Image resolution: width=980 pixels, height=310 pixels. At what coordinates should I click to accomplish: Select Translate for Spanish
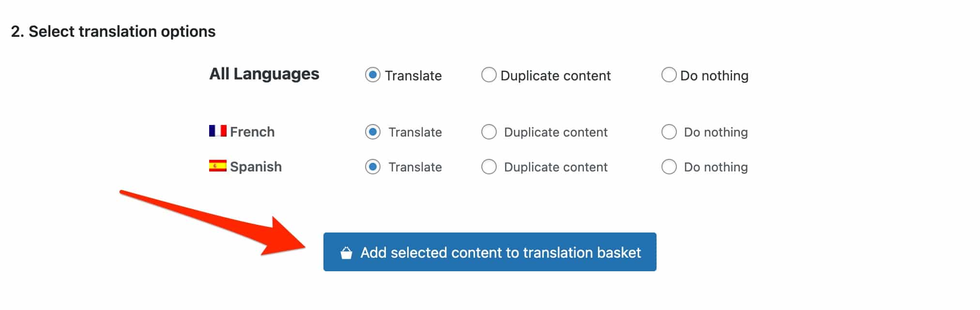click(x=372, y=166)
